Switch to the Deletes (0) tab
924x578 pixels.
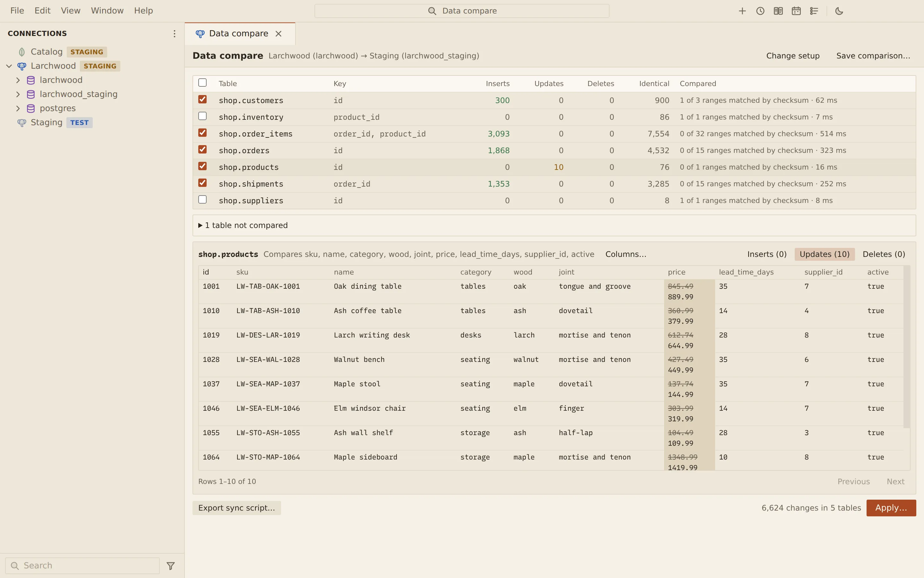tap(884, 254)
